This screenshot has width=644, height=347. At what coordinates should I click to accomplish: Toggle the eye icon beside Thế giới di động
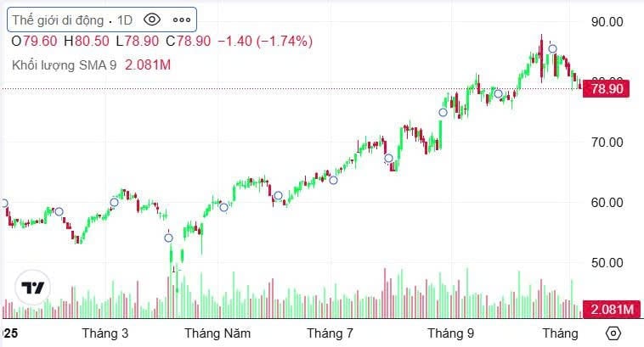(152, 20)
